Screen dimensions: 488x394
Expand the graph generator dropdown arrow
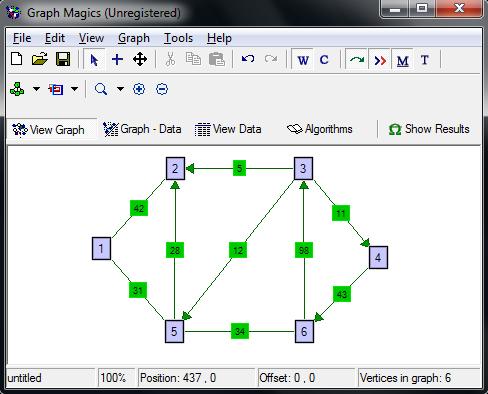(36, 89)
